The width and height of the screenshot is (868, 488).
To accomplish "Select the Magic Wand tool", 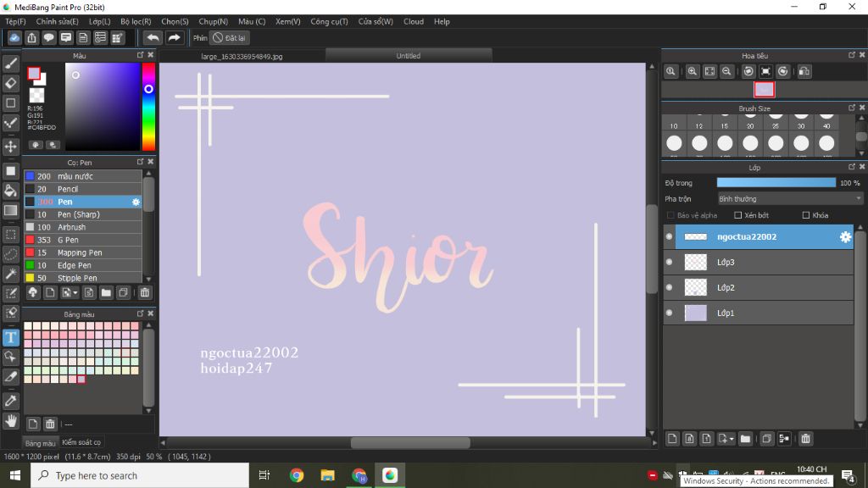I will 10,274.
